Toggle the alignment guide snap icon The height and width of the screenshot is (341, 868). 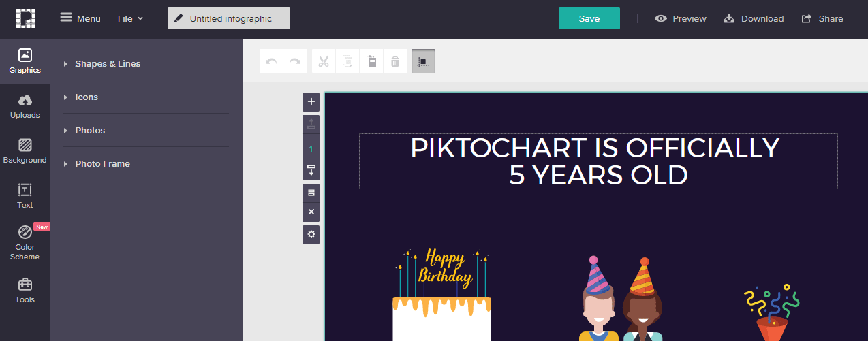coord(423,61)
